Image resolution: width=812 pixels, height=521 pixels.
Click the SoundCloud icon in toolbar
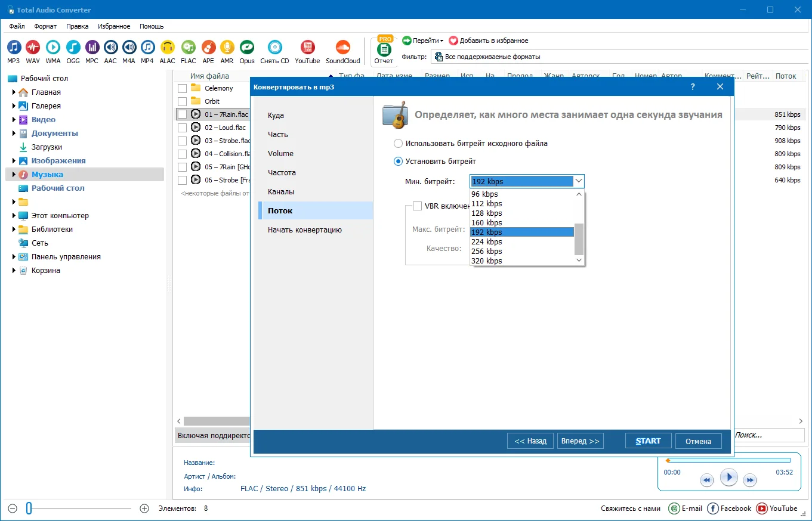[x=342, y=48]
